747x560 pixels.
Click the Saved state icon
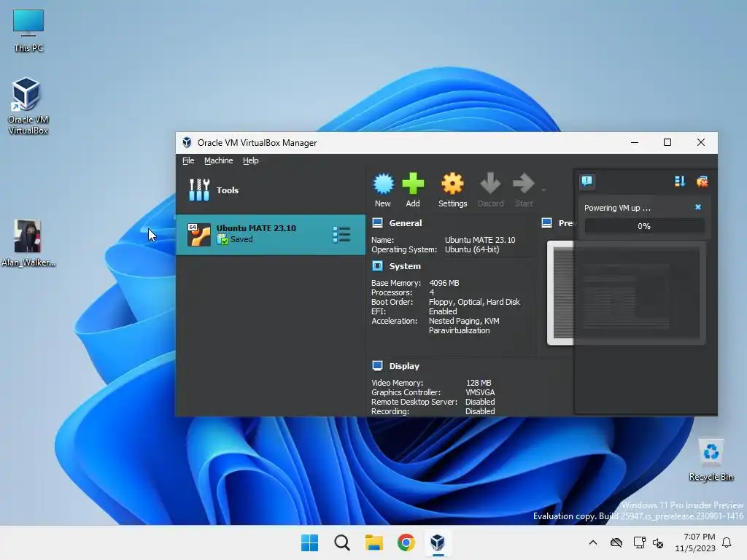(x=222, y=239)
